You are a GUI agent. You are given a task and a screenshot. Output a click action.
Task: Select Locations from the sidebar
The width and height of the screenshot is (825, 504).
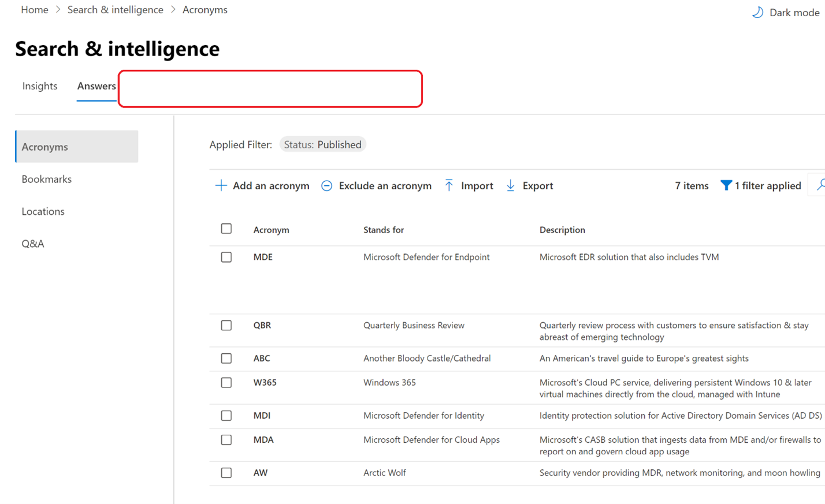43,211
